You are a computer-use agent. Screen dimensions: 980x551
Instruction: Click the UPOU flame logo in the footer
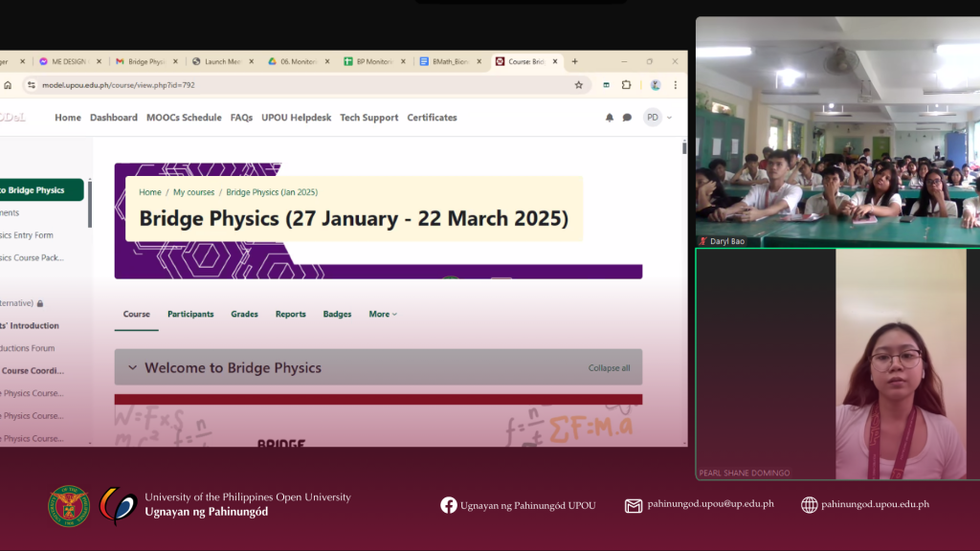pyautogui.click(x=118, y=505)
